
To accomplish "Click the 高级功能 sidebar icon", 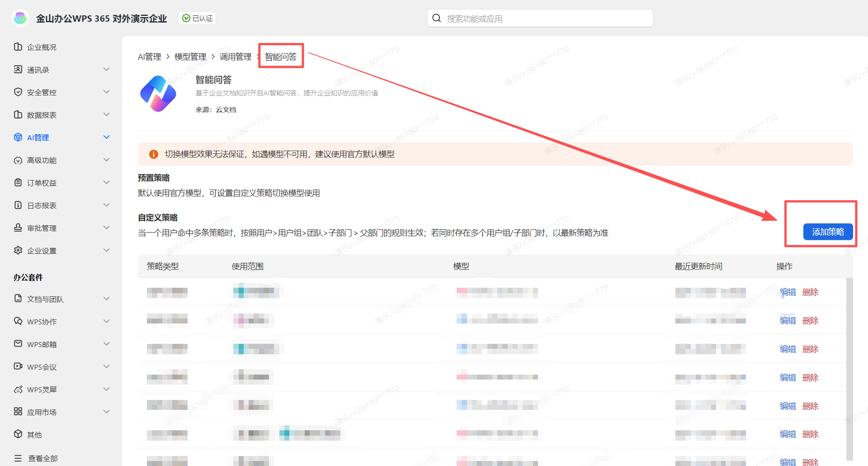I will tap(18, 160).
